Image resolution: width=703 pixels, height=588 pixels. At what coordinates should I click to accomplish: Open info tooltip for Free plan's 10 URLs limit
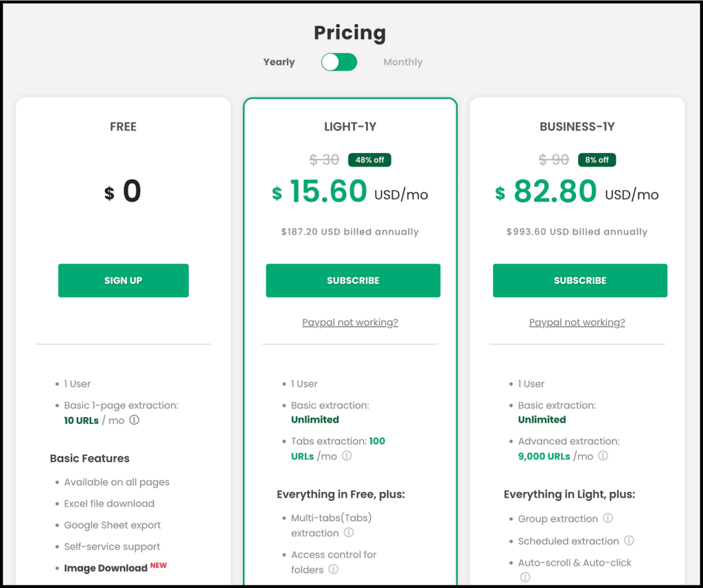(135, 420)
